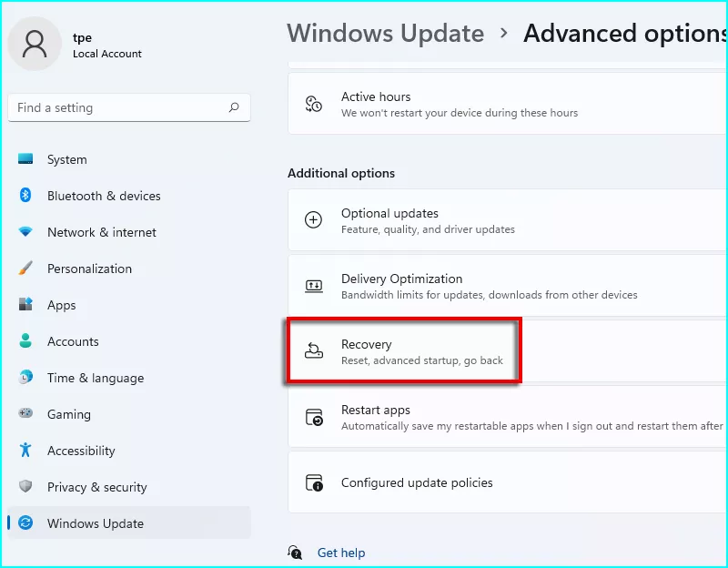Click the Get help chat icon
The image size is (728, 568).
295,553
